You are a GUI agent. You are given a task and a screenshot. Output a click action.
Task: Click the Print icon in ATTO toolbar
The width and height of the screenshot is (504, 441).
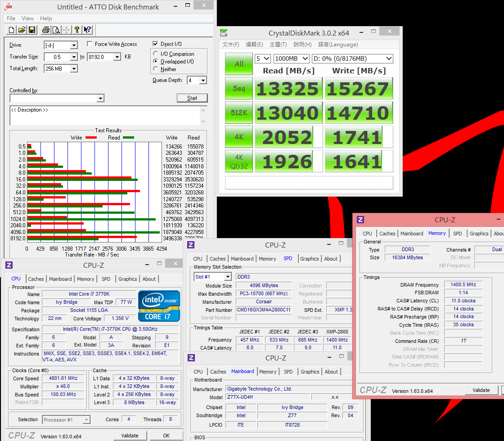point(45,30)
